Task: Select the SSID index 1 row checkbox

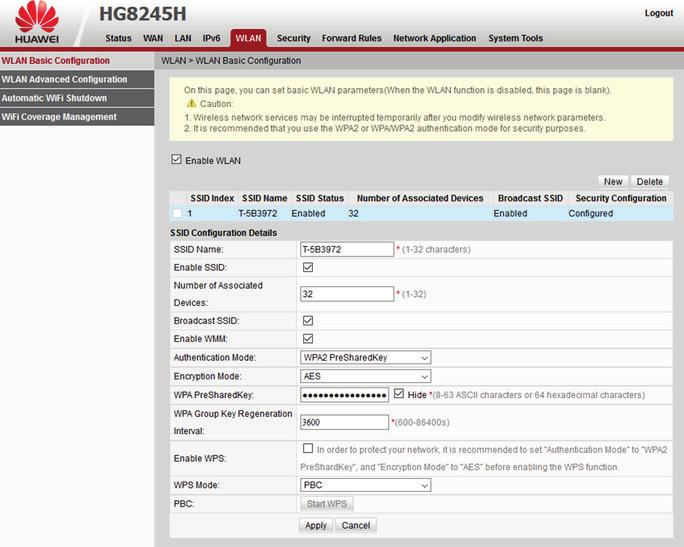Action: pyautogui.click(x=177, y=213)
